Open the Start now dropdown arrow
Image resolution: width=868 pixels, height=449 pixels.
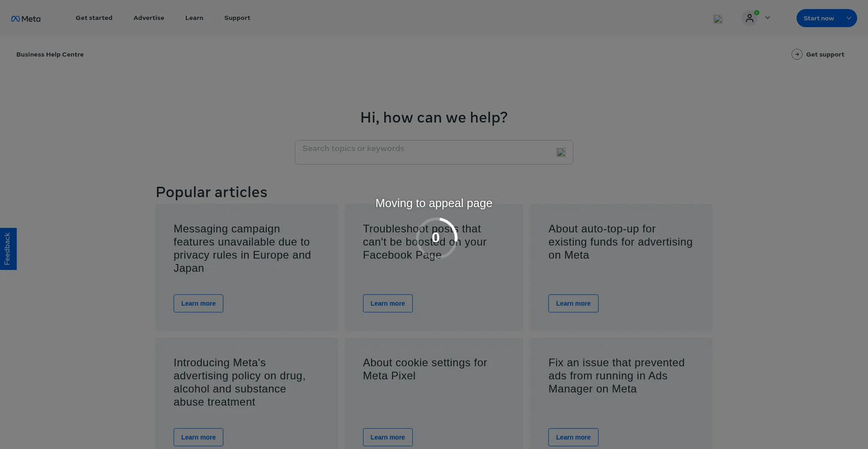(849, 18)
